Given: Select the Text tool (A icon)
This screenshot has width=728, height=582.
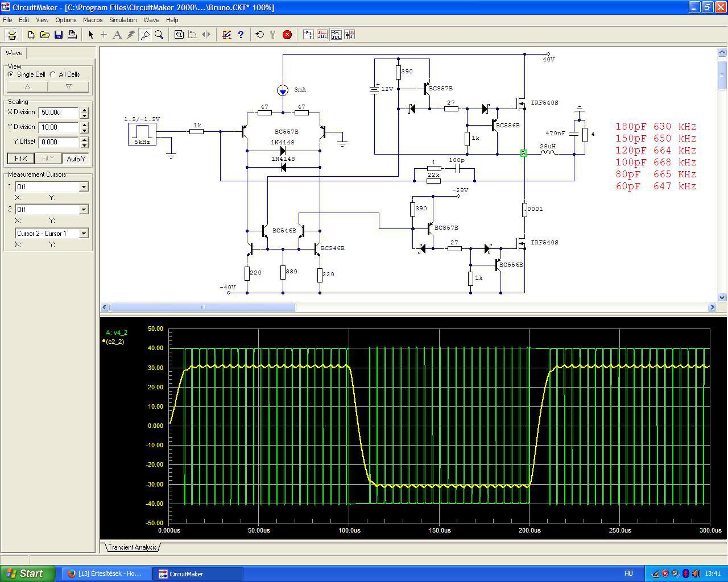Looking at the screenshot, I should click(117, 35).
